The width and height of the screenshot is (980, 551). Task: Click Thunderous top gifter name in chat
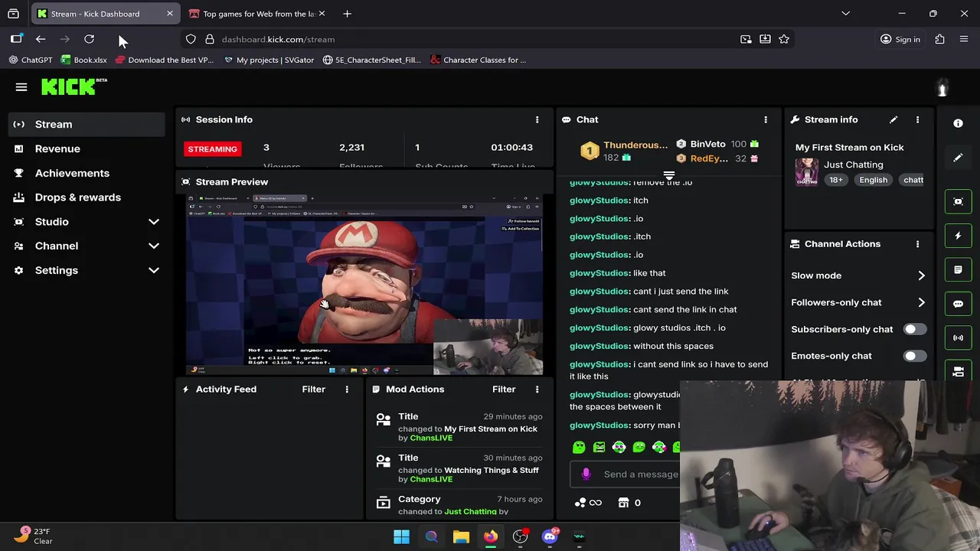point(635,145)
